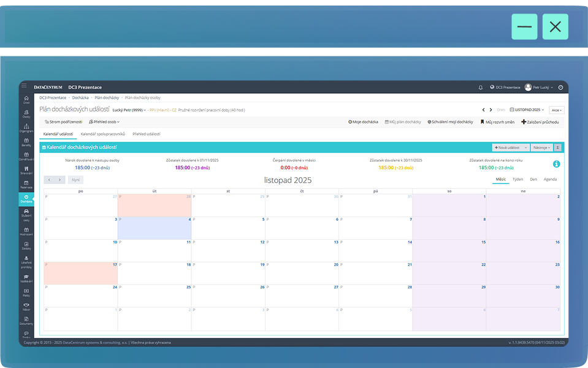Switch to the Kalendář spolupracovníků tab
This screenshot has height=368, width=588.
(x=103, y=134)
